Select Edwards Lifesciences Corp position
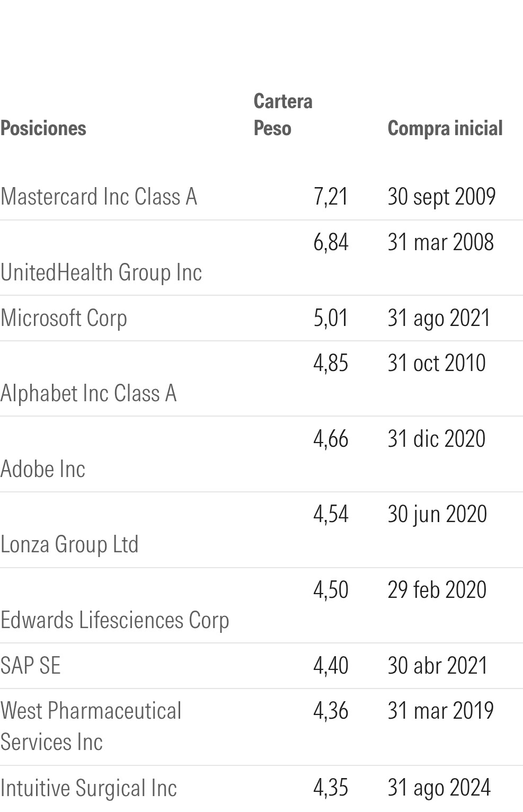Image resolution: width=523 pixels, height=812 pixels. 115,620
